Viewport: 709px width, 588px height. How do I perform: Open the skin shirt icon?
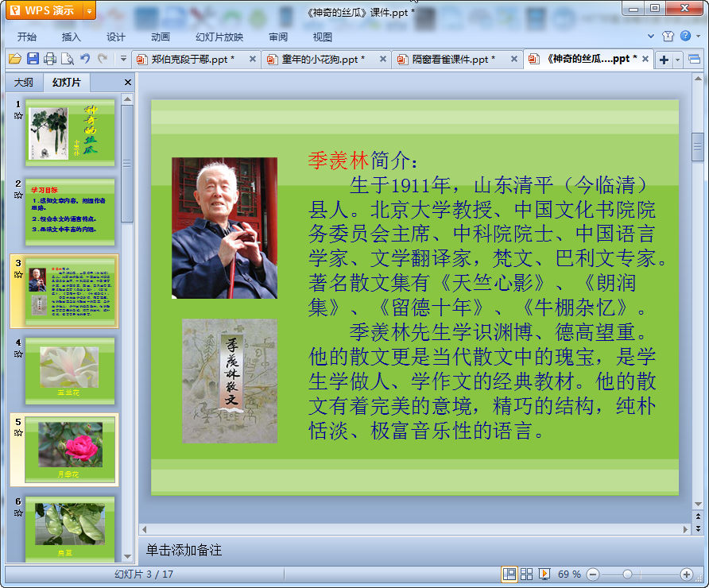click(x=668, y=37)
